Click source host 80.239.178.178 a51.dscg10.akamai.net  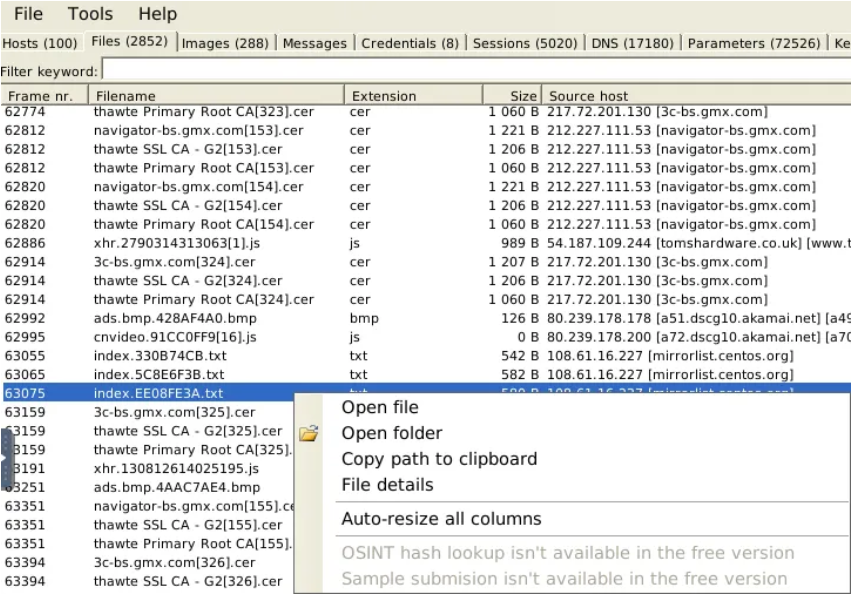(x=698, y=318)
